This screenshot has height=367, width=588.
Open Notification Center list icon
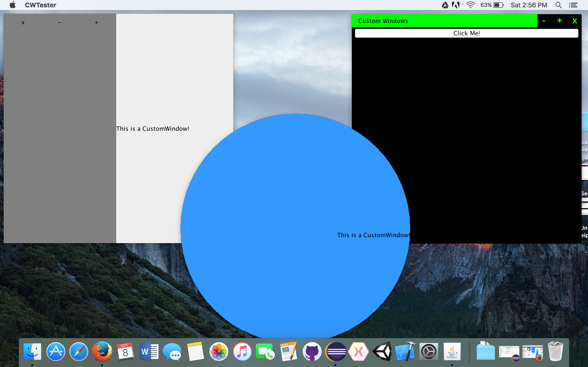coord(573,5)
